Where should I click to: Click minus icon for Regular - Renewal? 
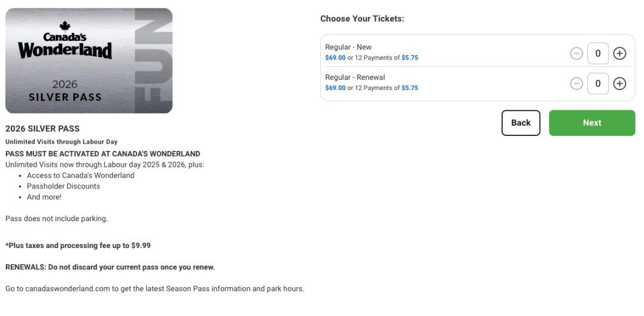point(577,84)
